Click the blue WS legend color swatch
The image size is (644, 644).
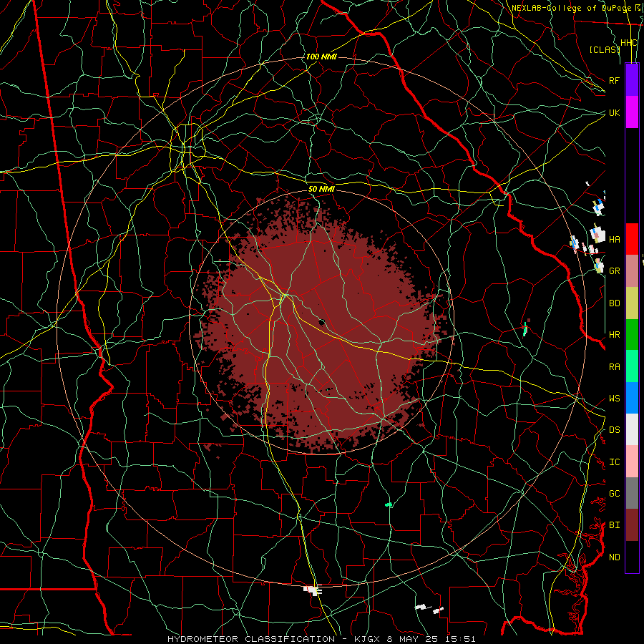[632, 398]
